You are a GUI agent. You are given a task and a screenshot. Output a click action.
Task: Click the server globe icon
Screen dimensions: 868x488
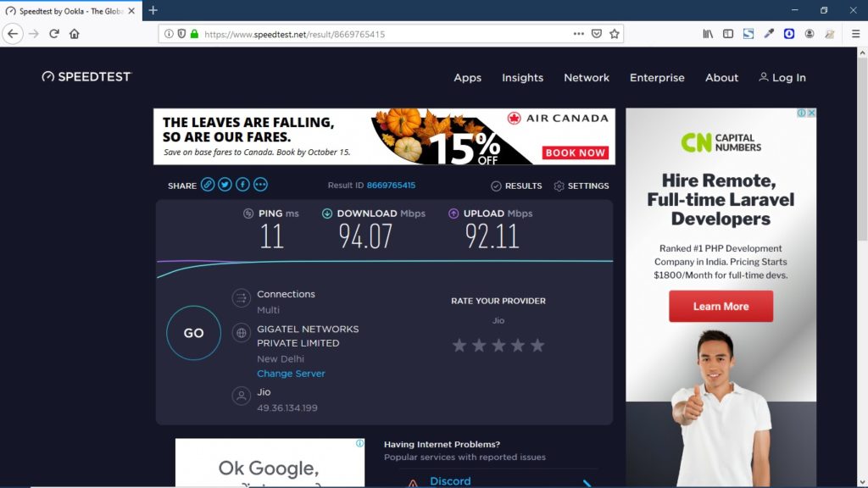pyautogui.click(x=241, y=333)
